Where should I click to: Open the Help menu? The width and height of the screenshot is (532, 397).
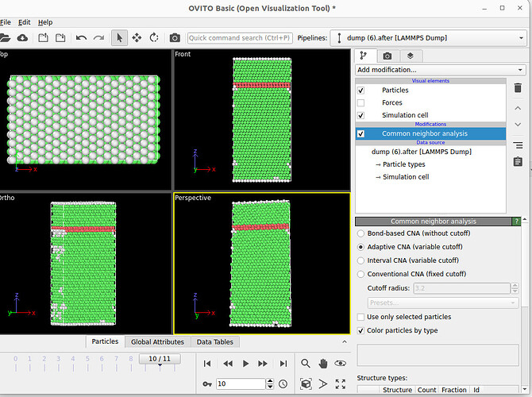pyautogui.click(x=45, y=22)
